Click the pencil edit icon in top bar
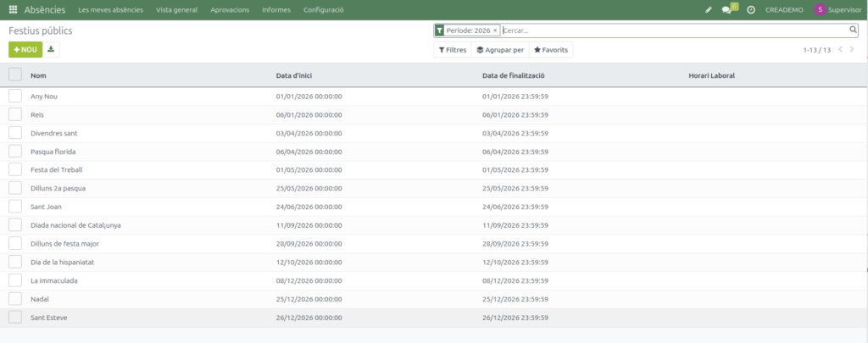868x343 pixels. tap(709, 10)
